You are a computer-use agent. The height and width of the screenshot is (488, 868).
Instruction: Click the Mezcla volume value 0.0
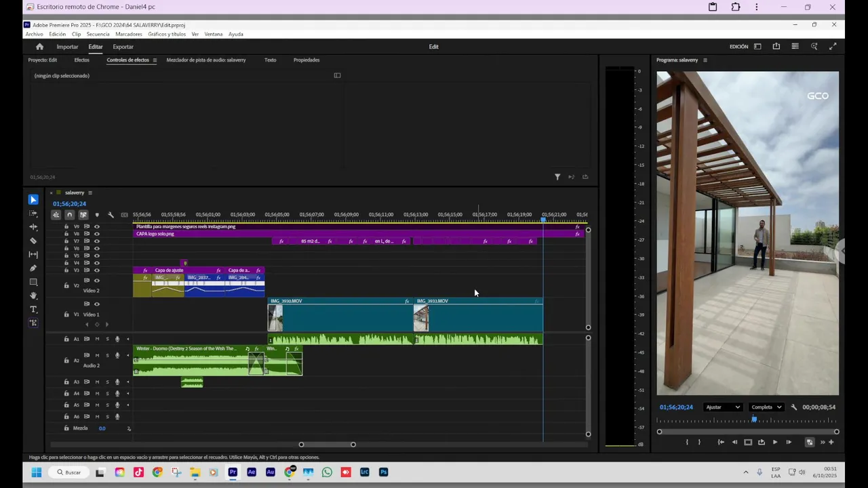coord(102,428)
